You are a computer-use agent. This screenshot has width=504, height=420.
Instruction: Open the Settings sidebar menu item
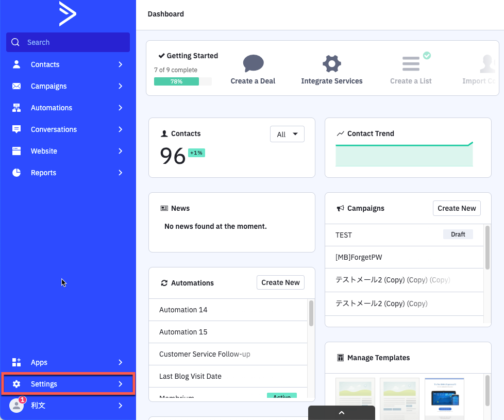point(44,384)
